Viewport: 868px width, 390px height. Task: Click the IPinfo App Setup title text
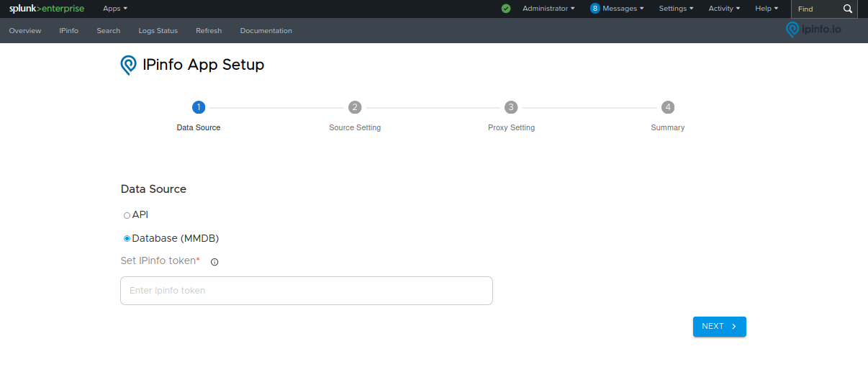pyautogui.click(x=204, y=65)
